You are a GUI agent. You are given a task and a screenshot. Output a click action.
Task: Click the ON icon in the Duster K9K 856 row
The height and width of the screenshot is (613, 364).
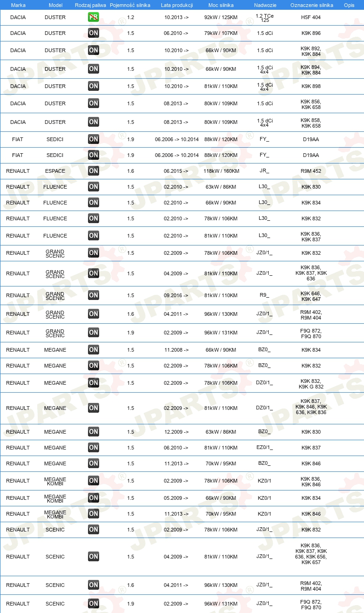pyautogui.click(x=94, y=103)
